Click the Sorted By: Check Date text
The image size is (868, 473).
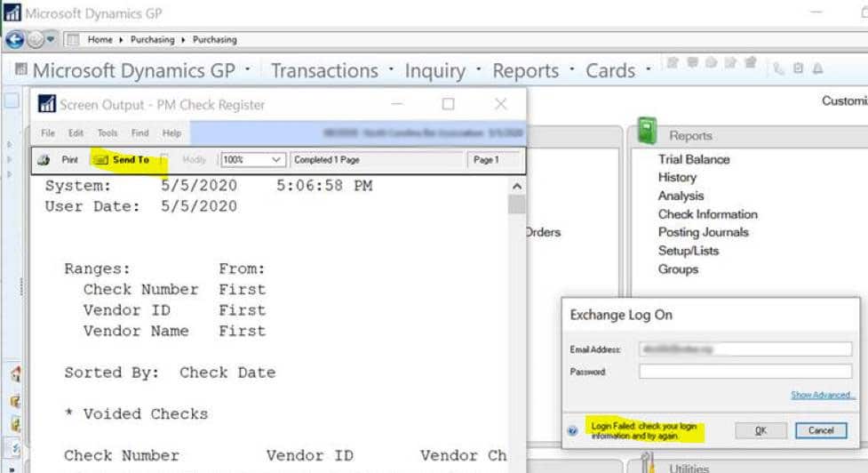pos(170,373)
